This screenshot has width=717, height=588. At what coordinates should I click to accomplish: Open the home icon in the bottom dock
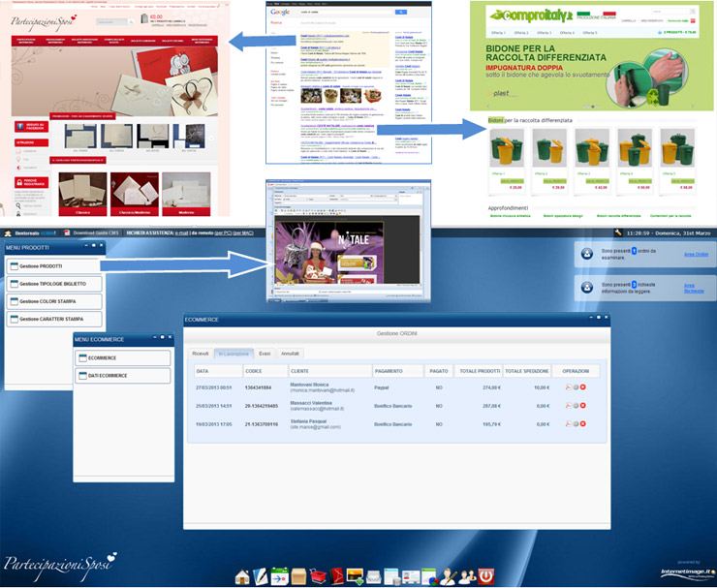[x=242, y=576]
